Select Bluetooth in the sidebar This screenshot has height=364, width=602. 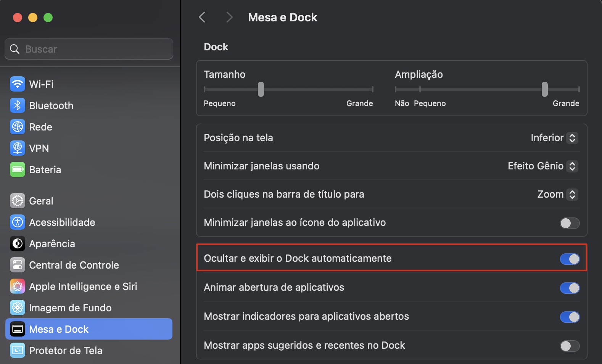pyautogui.click(x=89, y=105)
